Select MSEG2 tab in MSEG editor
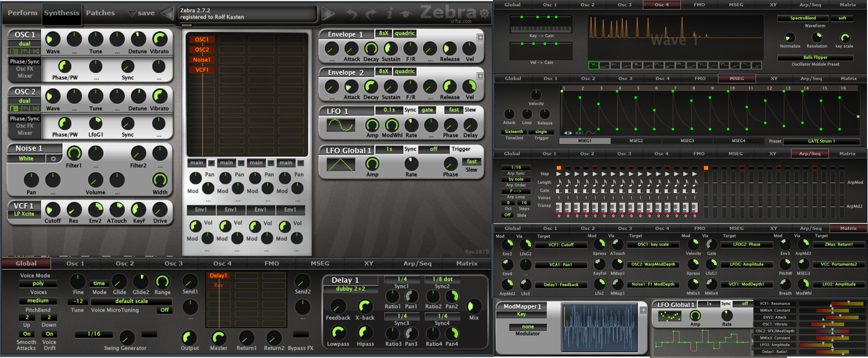Screen dimensions: 868x358 (x=636, y=141)
